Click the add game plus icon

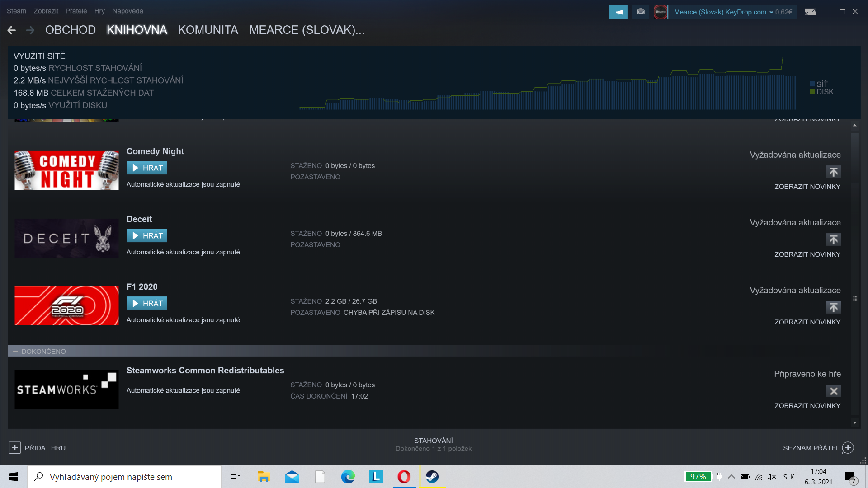click(x=15, y=448)
